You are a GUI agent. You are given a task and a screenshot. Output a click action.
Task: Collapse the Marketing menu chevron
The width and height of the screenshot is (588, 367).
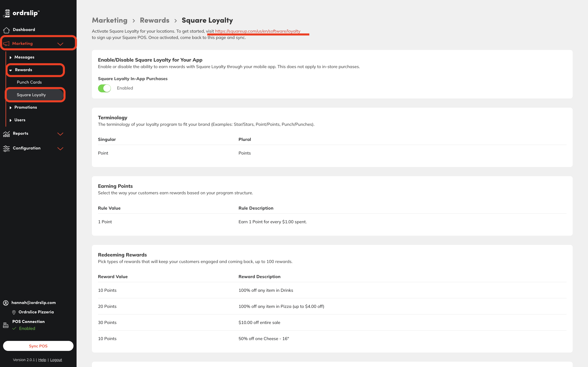(x=60, y=44)
